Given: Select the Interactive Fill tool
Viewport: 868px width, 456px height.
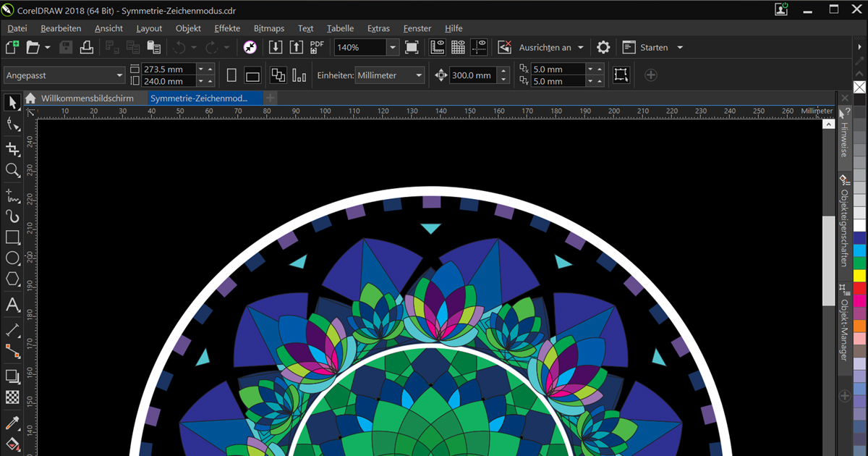Looking at the screenshot, I should (12, 443).
